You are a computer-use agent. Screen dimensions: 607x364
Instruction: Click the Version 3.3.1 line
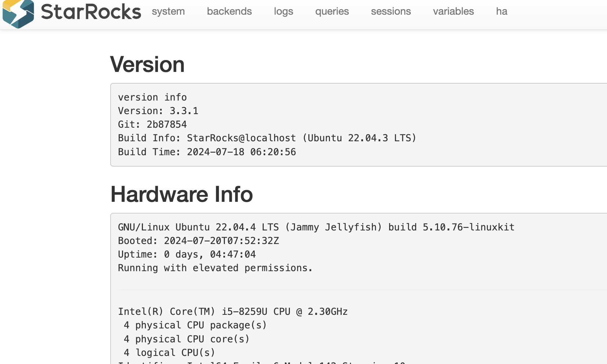coord(158,111)
